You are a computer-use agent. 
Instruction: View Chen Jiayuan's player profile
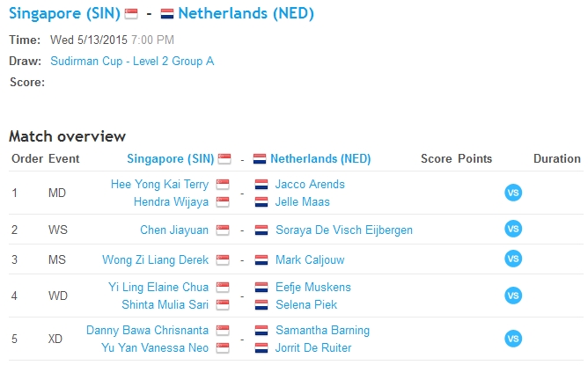pyautogui.click(x=174, y=230)
